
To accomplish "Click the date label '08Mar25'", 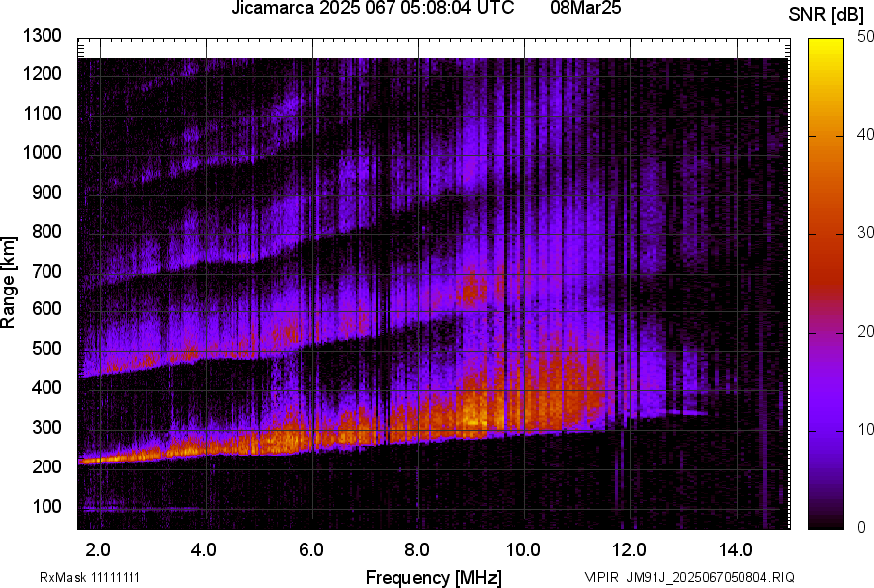I will coord(585,8).
